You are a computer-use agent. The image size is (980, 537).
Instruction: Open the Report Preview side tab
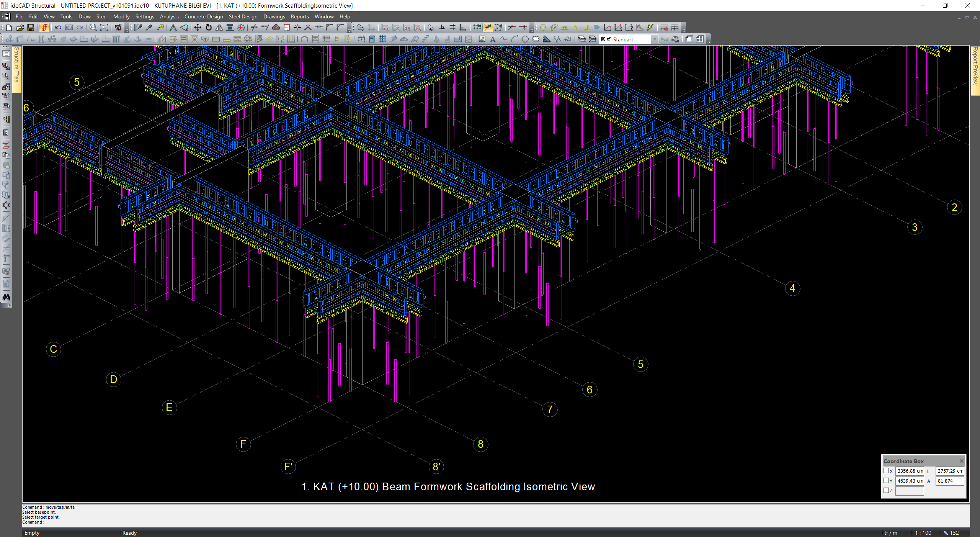point(975,70)
